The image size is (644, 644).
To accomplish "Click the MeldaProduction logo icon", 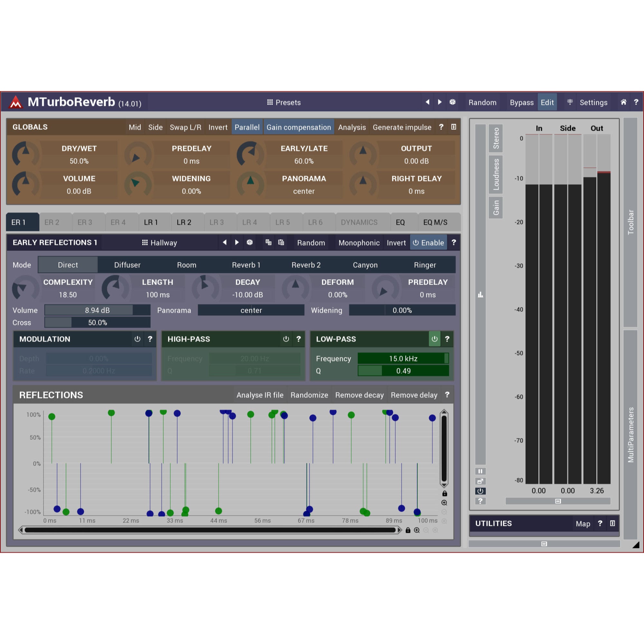I will pos(15,102).
